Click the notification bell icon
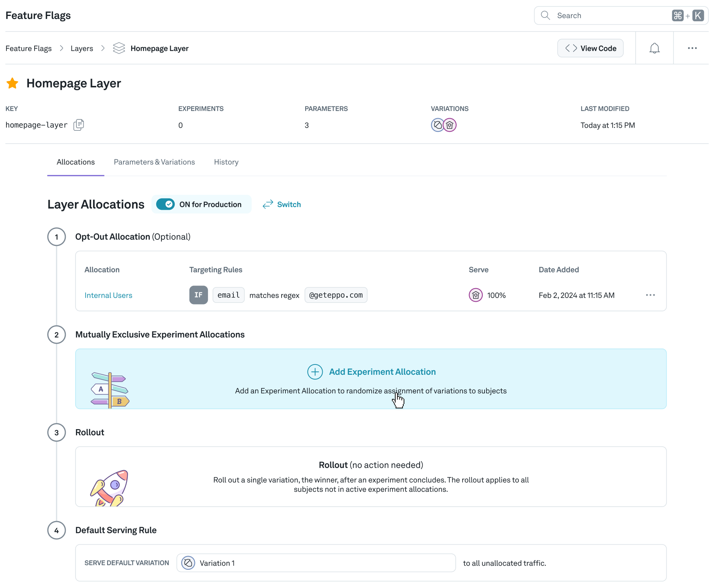 coord(654,48)
